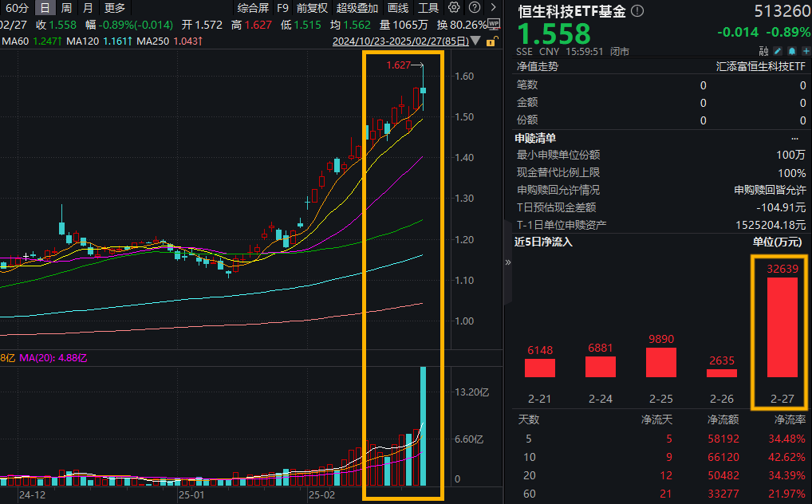Click the WP icon beside turnover rate
This screenshot has height=504, width=812.
click(x=494, y=25)
